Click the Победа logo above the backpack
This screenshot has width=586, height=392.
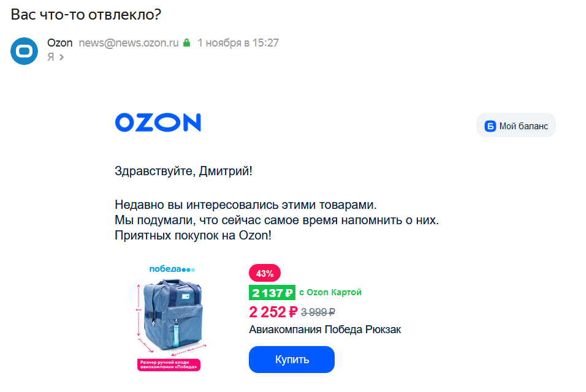click(x=172, y=269)
